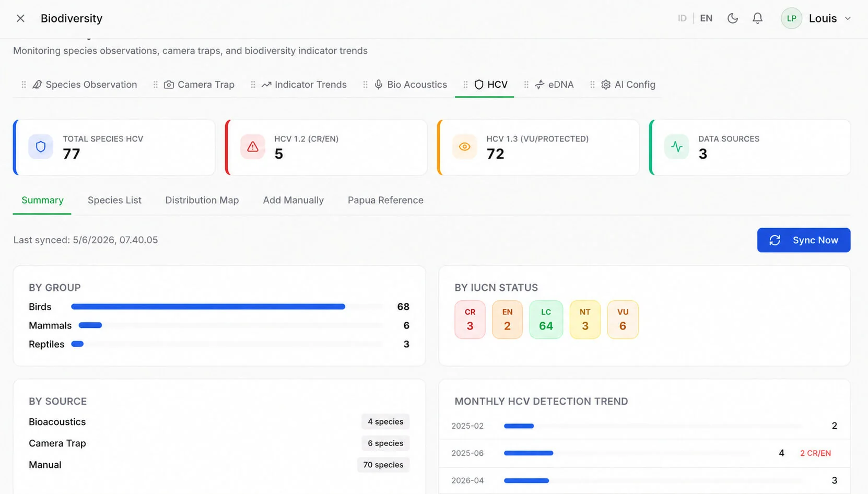The height and width of the screenshot is (494, 868).
Task: Click the Birds progress bar
Action: [x=227, y=307]
